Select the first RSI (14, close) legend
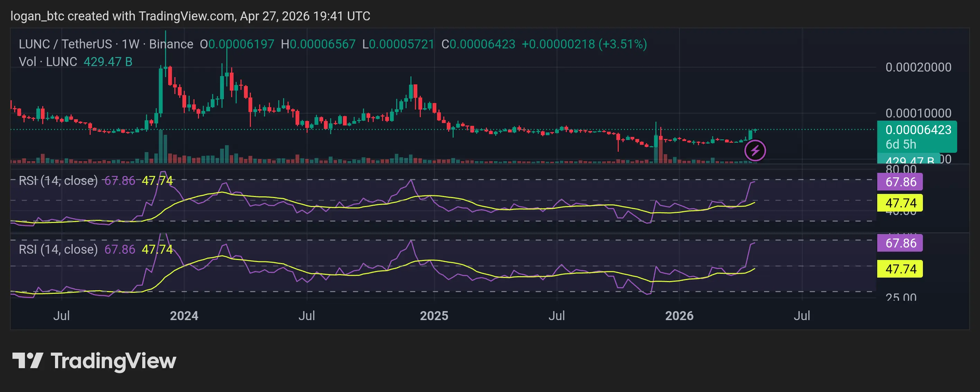The height and width of the screenshot is (392, 980). [58, 180]
